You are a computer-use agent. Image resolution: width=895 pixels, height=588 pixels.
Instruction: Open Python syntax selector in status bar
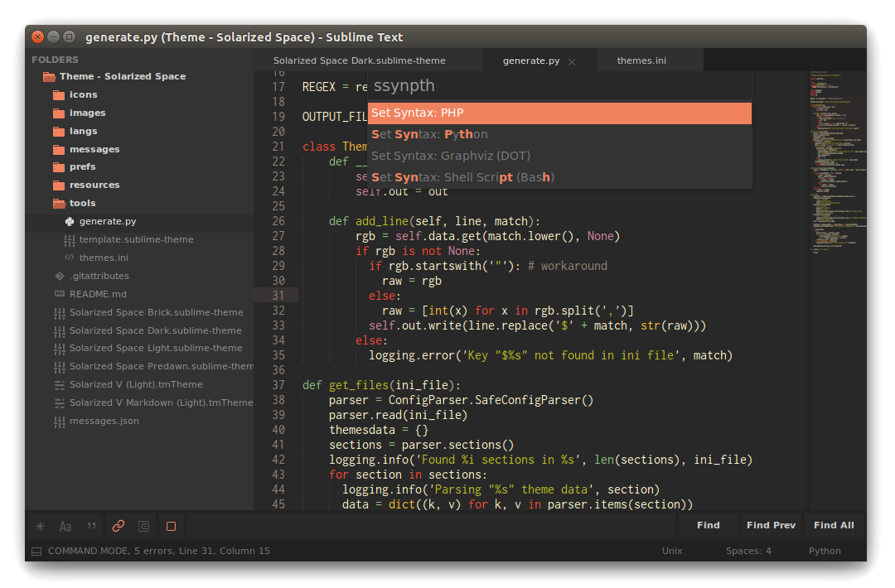coord(825,551)
